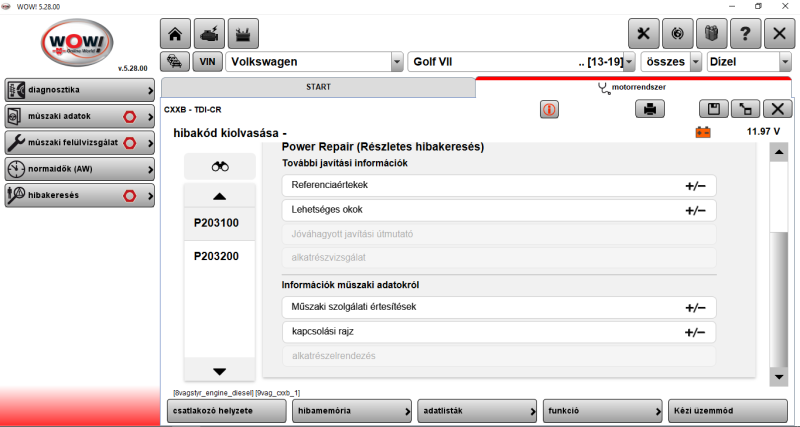Screen dimensions: 800x427
Task: Click the scrollbar up arrow
Action: click(x=779, y=152)
